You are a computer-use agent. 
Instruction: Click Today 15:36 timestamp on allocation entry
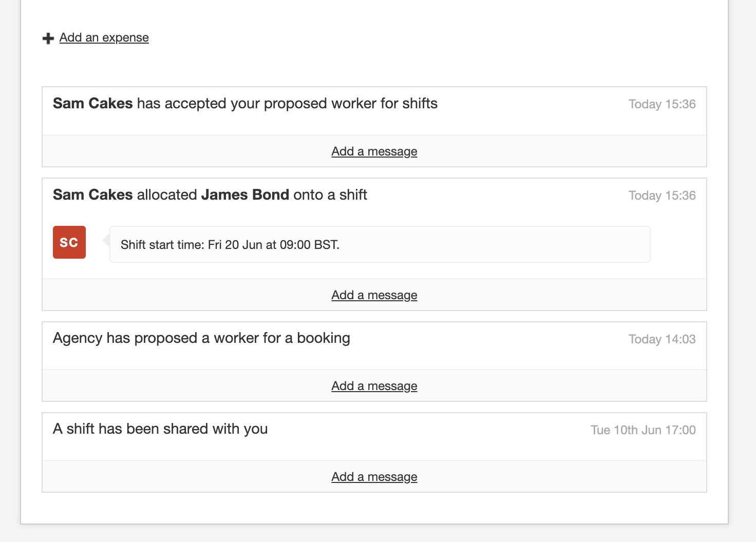[x=661, y=196]
